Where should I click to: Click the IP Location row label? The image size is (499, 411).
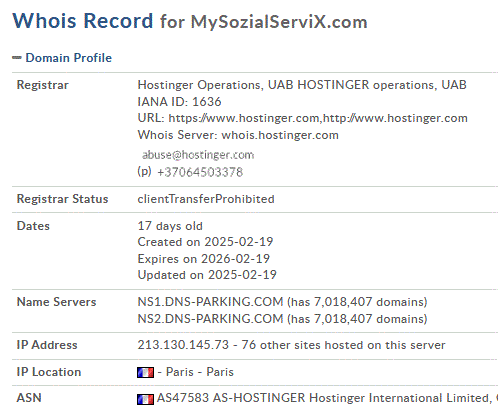[x=49, y=372]
